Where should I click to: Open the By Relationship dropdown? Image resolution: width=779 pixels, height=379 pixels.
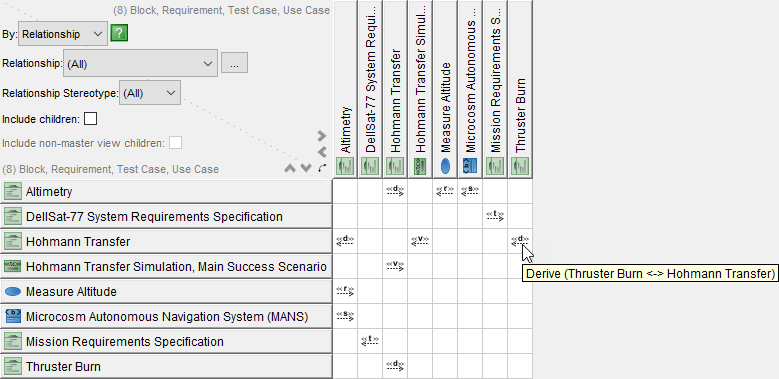coord(63,34)
